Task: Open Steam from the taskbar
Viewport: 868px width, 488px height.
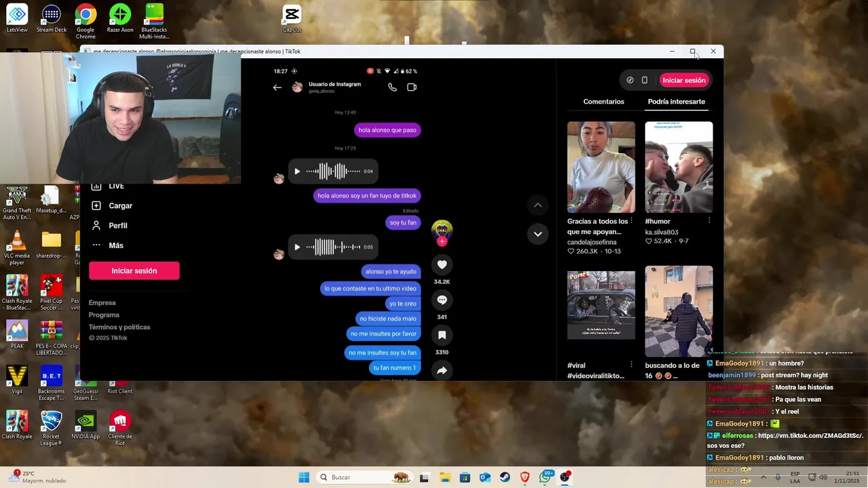Action: [505, 477]
